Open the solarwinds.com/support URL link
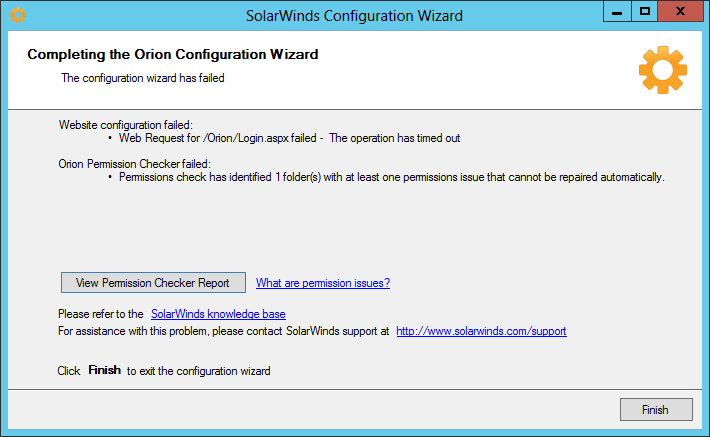Screen dimensions: 710x437 [x=481, y=331]
